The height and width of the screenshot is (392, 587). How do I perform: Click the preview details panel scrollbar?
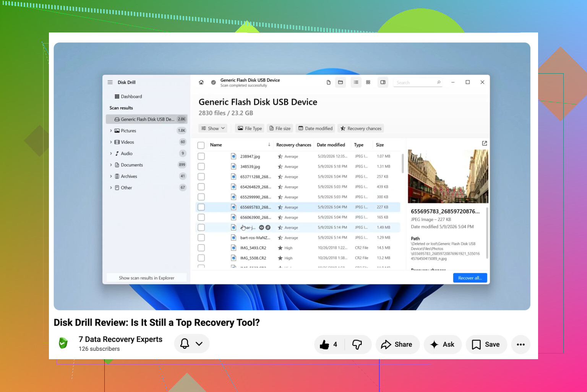[487, 233]
